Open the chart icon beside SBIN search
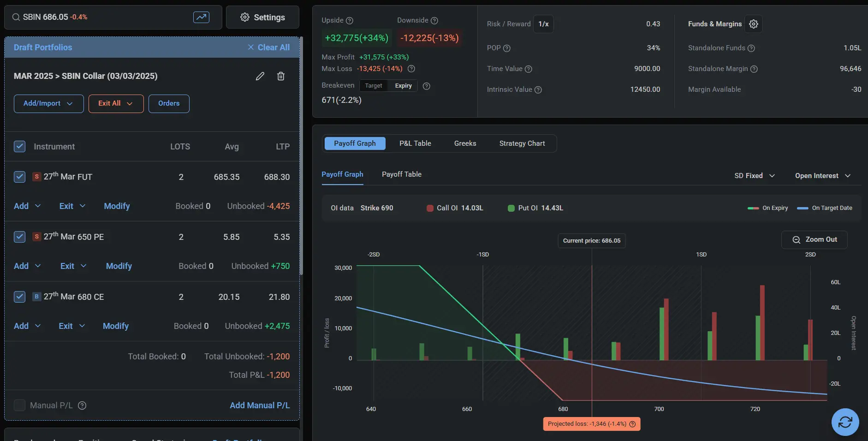Image resolution: width=868 pixels, height=441 pixels. 201,17
